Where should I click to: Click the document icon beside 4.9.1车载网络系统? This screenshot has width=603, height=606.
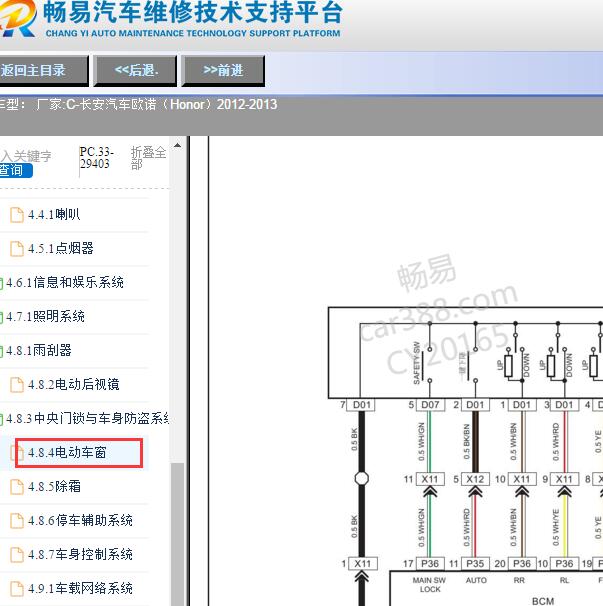(17, 589)
